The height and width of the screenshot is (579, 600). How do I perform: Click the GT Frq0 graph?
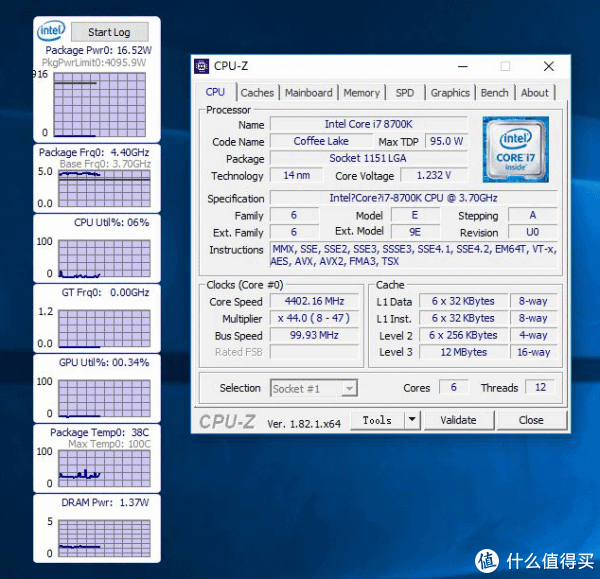[x=104, y=329]
